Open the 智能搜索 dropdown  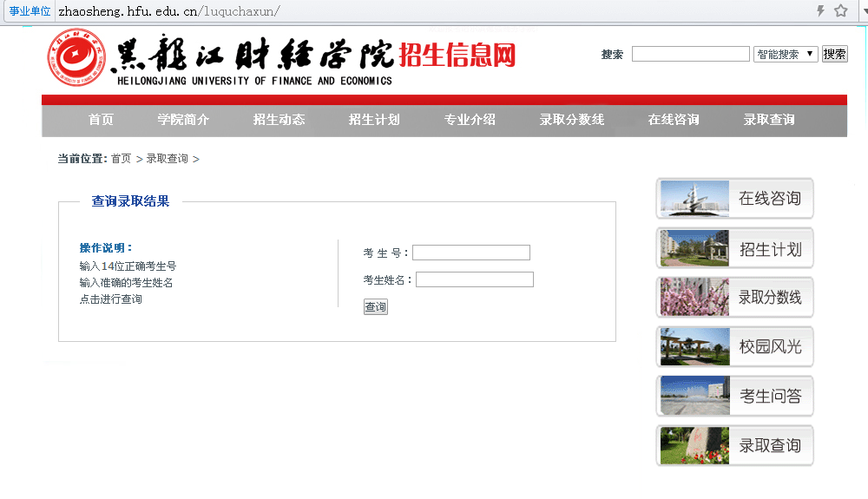[786, 54]
